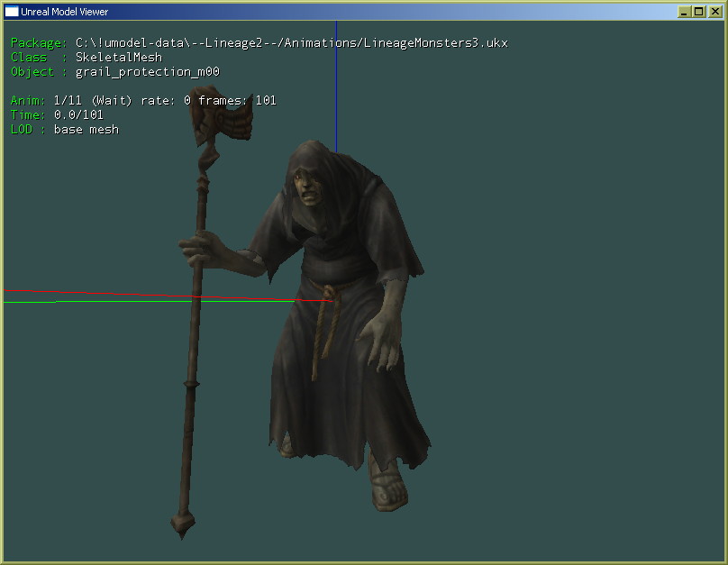The image size is (728, 565).
Task: Click the axe head of the staff
Action: [x=222, y=116]
